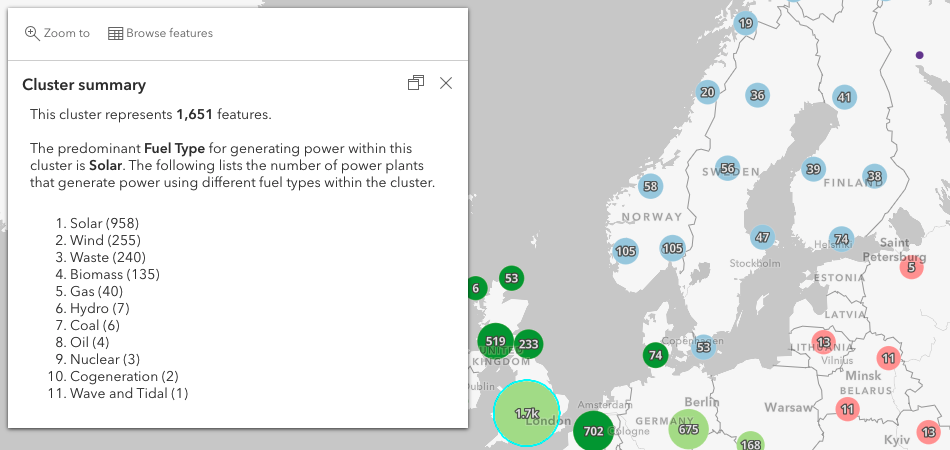
Task: Click the 20 cluster circle
Action: point(708,93)
